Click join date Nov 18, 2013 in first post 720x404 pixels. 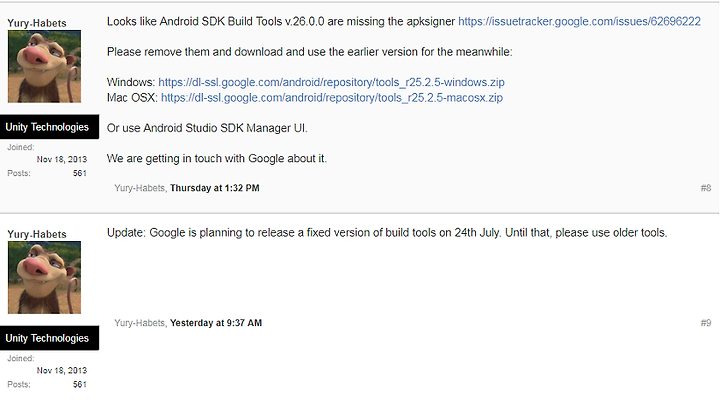coord(62,159)
